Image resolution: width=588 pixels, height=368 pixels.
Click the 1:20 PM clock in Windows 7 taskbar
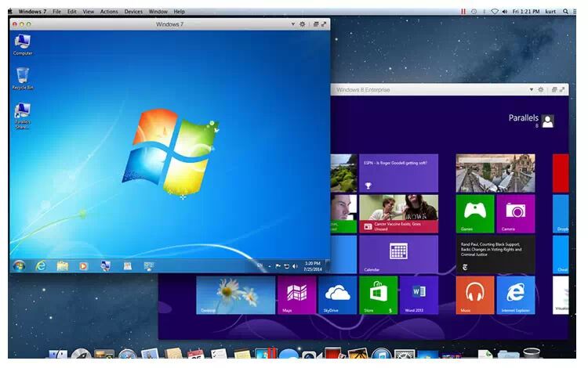click(312, 266)
